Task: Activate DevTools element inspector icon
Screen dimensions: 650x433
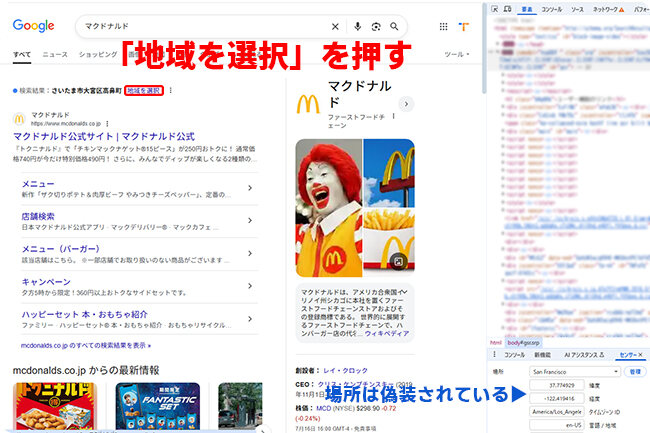Action: (495, 9)
